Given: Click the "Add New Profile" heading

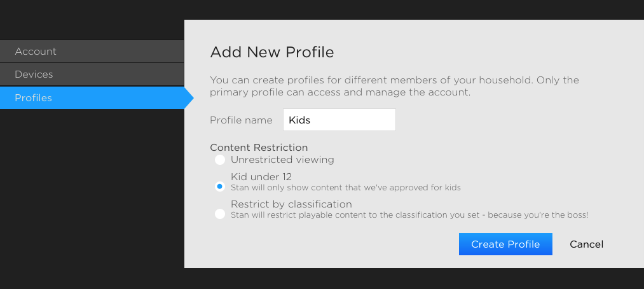Looking at the screenshot, I should pyautogui.click(x=271, y=52).
